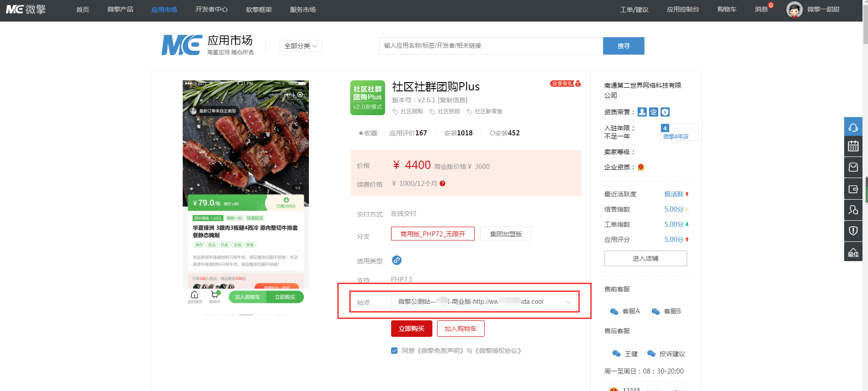868x391 pixels.
Task: Click the 微擎 logo in top bar
Action: (x=26, y=9)
